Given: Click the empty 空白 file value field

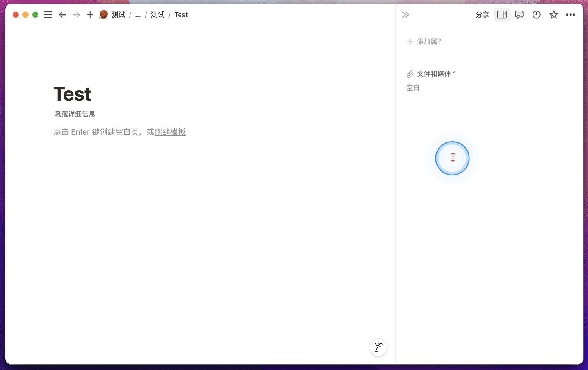Looking at the screenshot, I should (x=413, y=88).
